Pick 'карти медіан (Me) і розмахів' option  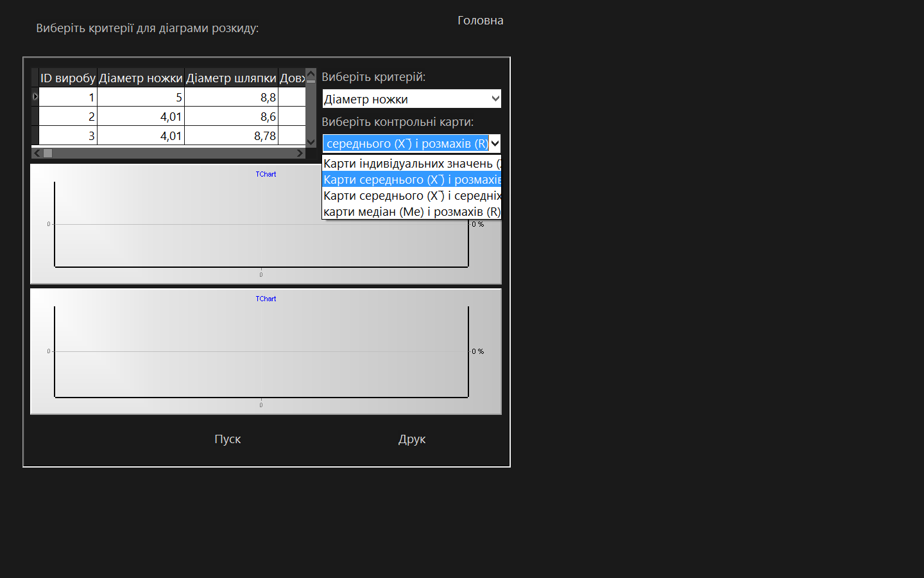[x=411, y=212]
